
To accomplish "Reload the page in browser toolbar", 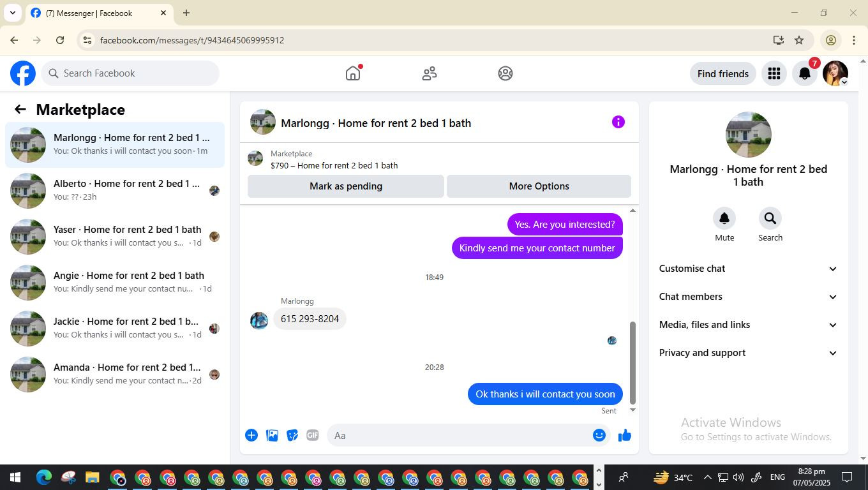I will 60,40.
